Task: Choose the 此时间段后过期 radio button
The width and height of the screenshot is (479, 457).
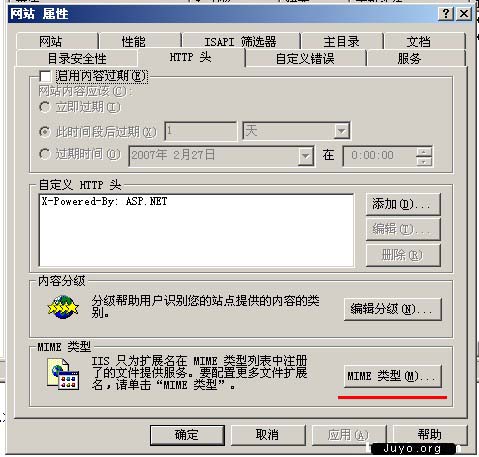Action: click(45, 132)
